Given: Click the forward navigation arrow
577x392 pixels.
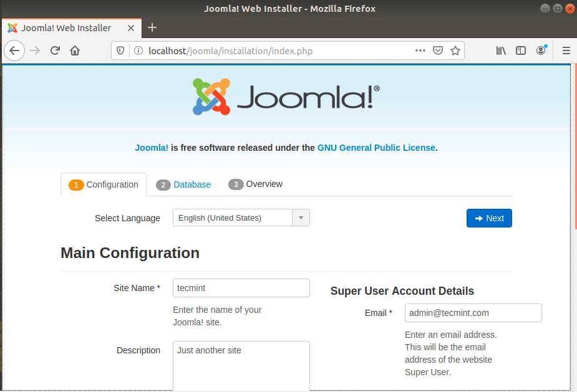Looking at the screenshot, I should tap(35, 50).
